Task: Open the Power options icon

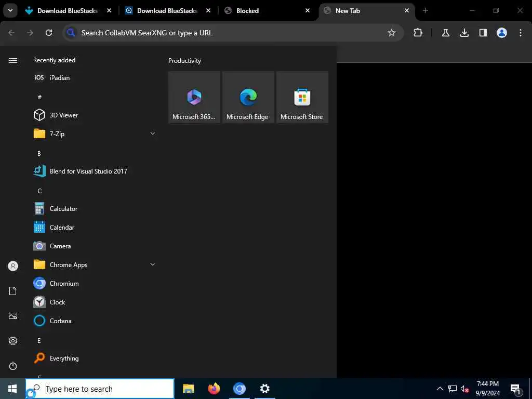Action: pyautogui.click(x=13, y=366)
